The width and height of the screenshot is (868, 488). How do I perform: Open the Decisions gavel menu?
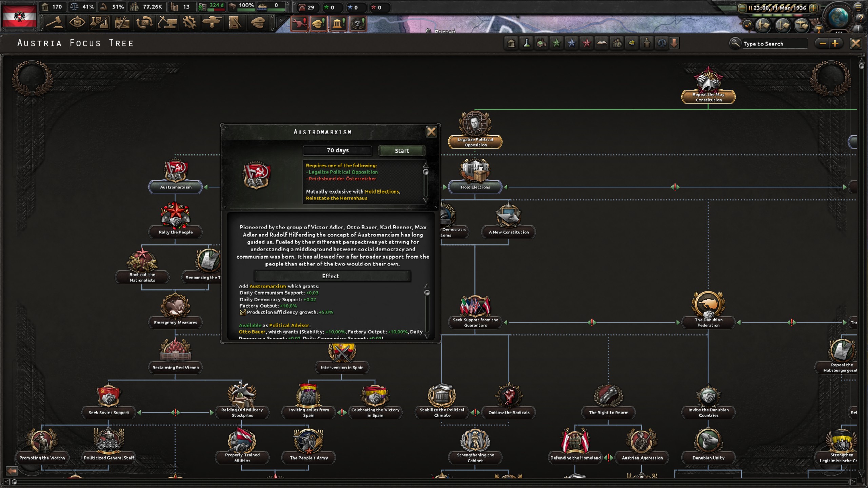click(55, 23)
